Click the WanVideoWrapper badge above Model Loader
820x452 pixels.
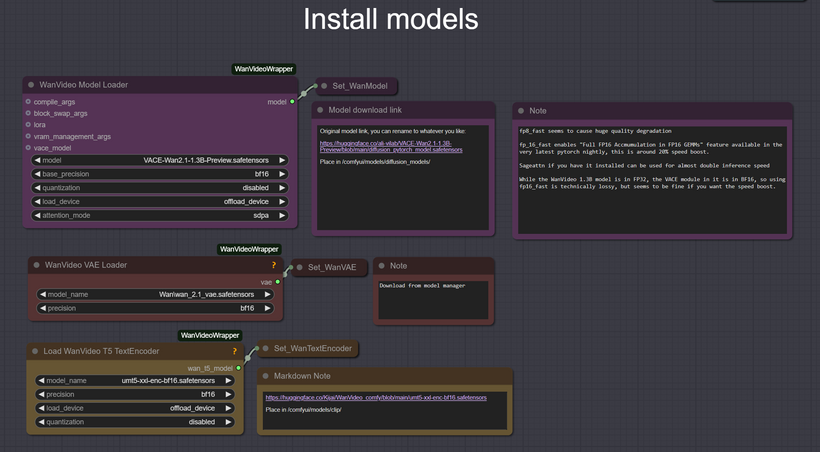(x=264, y=69)
